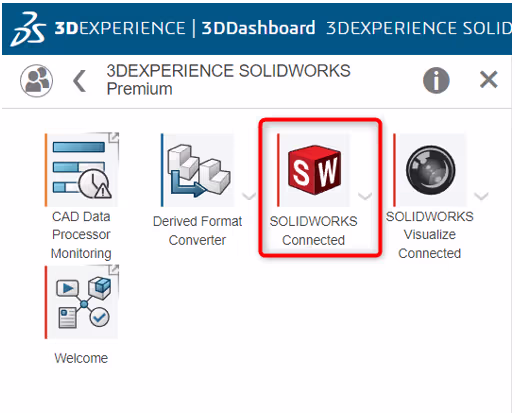Open the users/roles people icon

(36, 81)
